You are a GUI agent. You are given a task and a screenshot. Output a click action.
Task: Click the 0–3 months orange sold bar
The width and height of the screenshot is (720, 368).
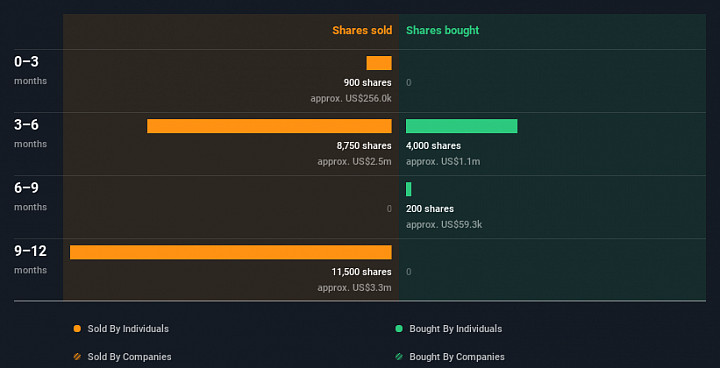pyautogui.click(x=379, y=63)
